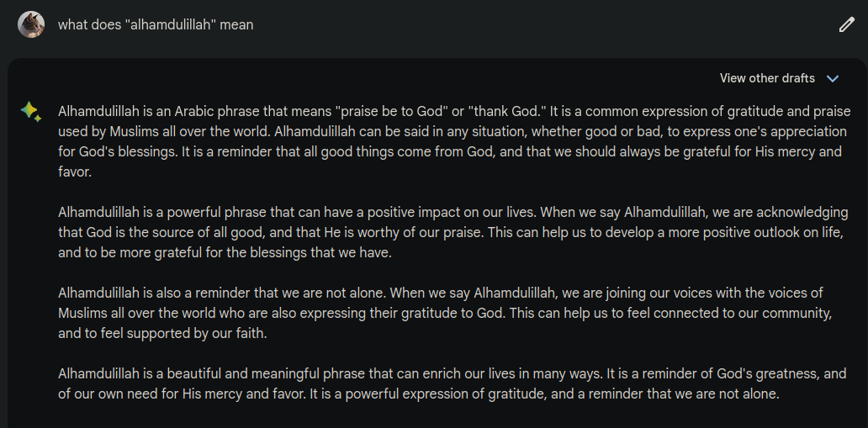Open "View other drafts"
Image resolution: width=868 pixels, height=428 pixels.
tap(767, 78)
